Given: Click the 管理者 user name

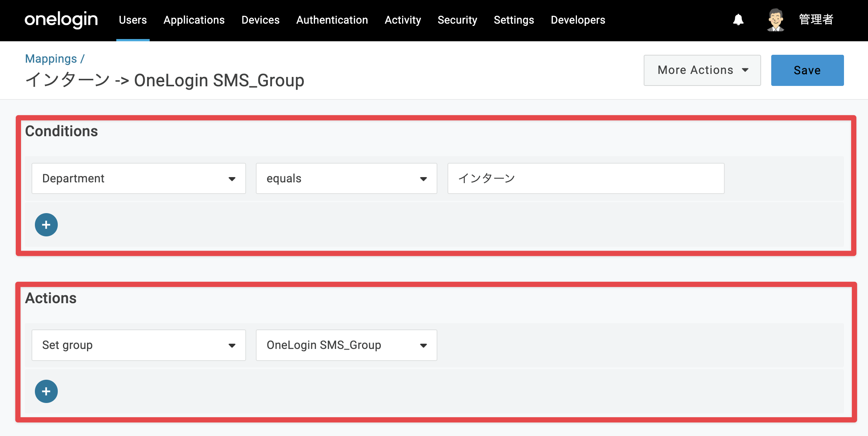Looking at the screenshot, I should pos(816,20).
